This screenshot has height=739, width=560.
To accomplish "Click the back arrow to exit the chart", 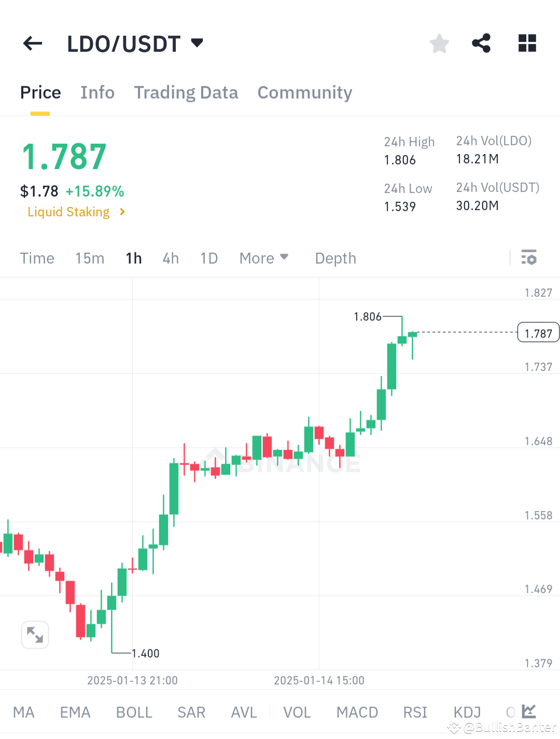I will [x=32, y=44].
